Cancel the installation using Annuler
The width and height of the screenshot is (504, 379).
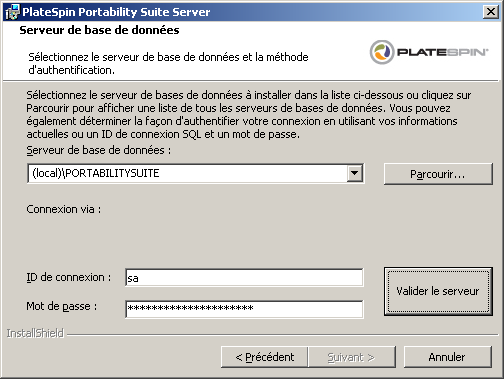tap(447, 357)
